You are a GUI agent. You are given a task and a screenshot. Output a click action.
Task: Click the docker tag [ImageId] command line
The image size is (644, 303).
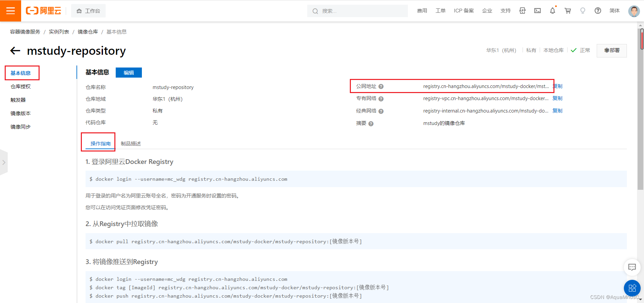239,288
